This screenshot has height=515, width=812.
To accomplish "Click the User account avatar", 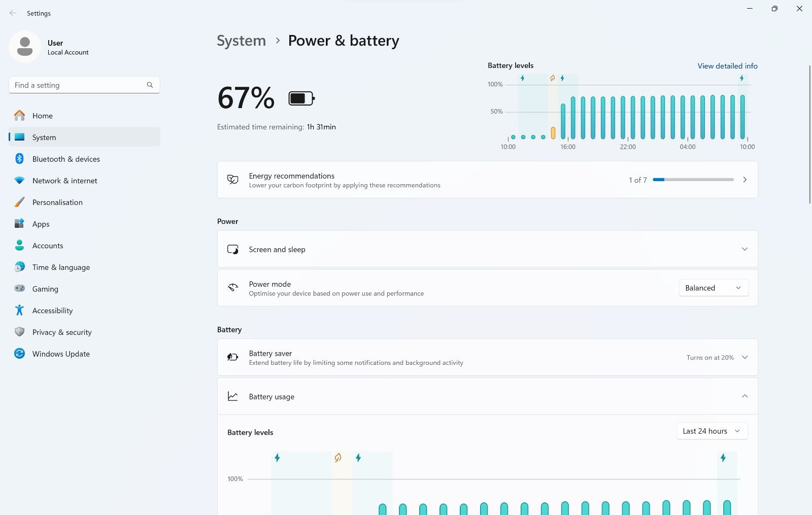I will [x=25, y=47].
